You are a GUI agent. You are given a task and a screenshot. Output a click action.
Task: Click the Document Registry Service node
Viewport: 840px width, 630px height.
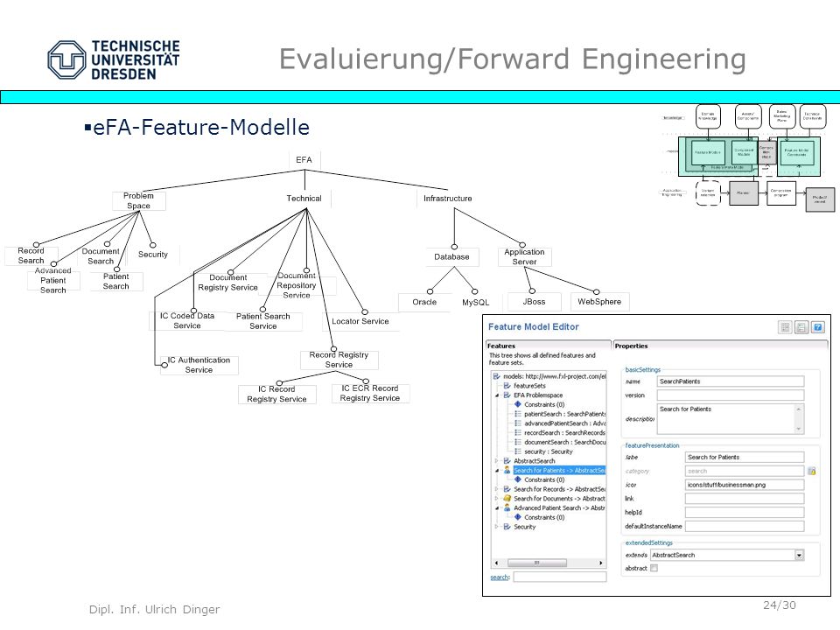pos(228,283)
